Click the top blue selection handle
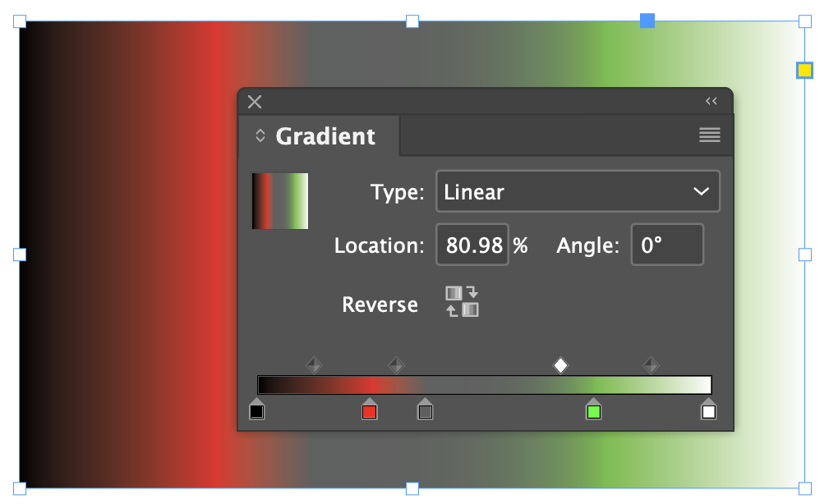This screenshot has height=504, width=838. pos(647,21)
